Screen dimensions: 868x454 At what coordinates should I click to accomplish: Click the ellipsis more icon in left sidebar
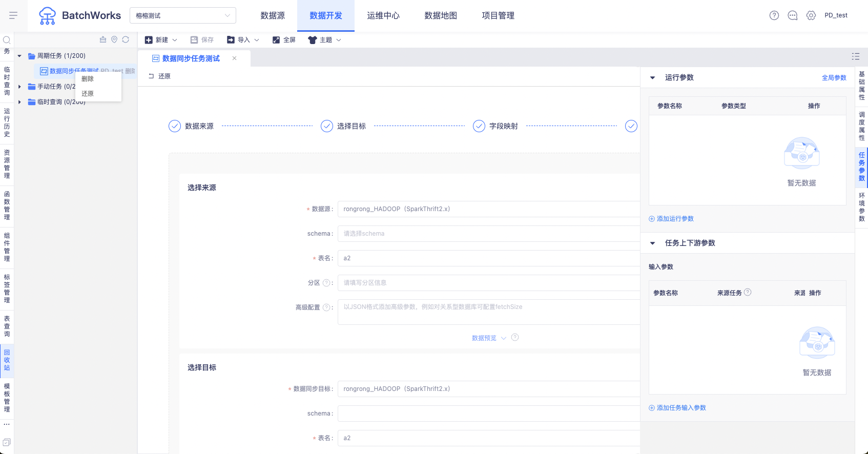(x=7, y=424)
